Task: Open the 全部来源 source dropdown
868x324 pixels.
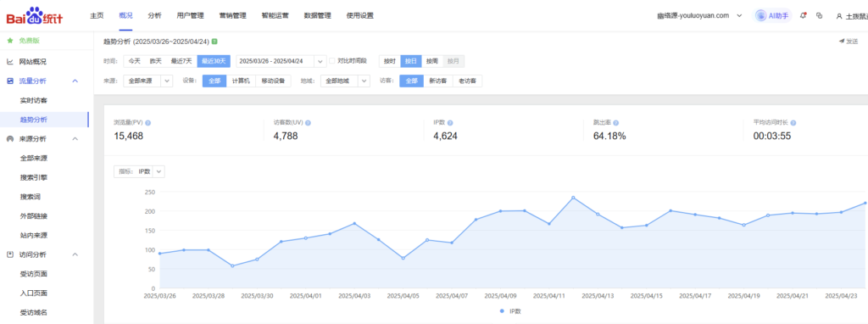Action: pyautogui.click(x=147, y=81)
